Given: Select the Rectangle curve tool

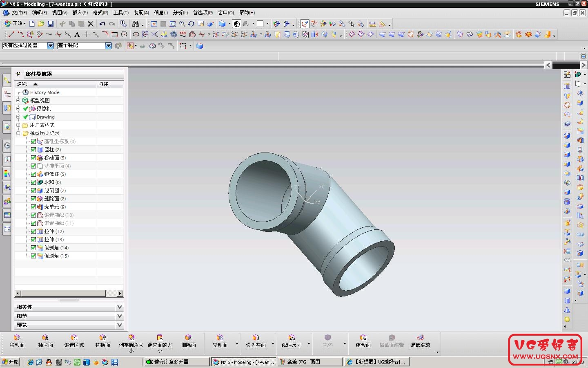Looking at the screenshot, I should (115, 34).
